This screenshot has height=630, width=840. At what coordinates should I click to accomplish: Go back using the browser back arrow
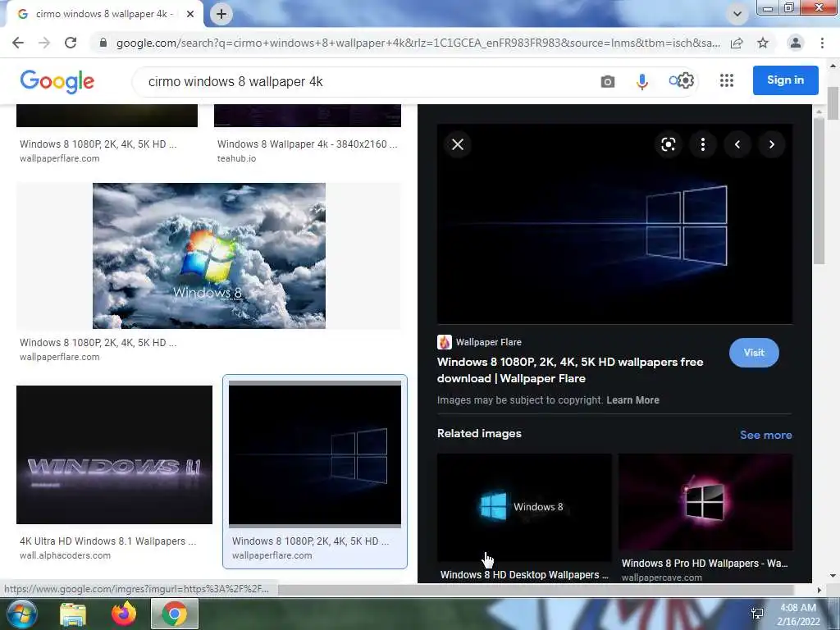18,43
